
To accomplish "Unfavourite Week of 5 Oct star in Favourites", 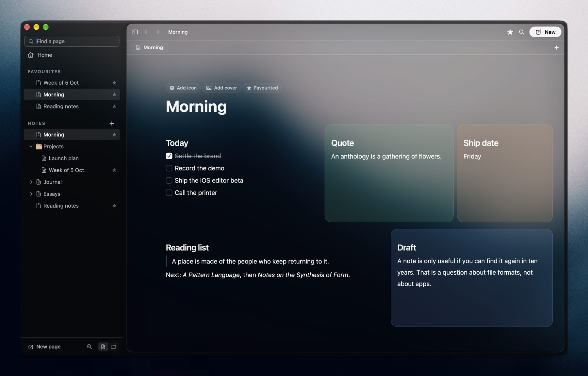I will tap(114, 83).
